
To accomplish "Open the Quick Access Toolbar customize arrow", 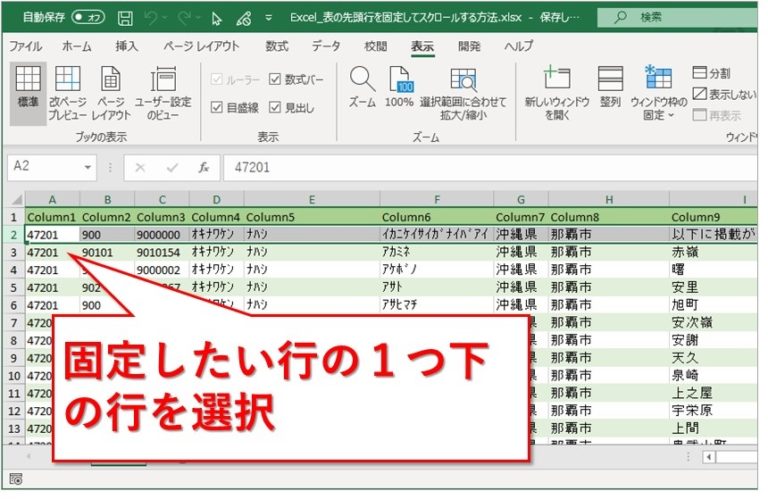I will coord(268,18).
